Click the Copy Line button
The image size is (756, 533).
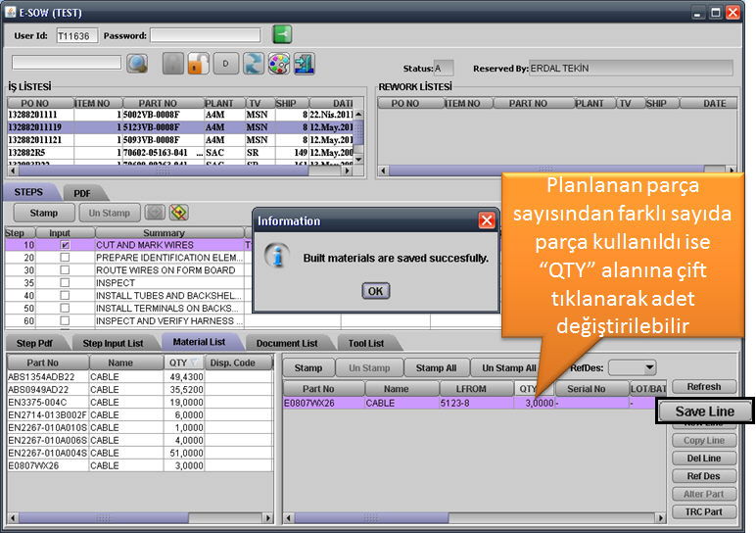[x=704, y=440]
